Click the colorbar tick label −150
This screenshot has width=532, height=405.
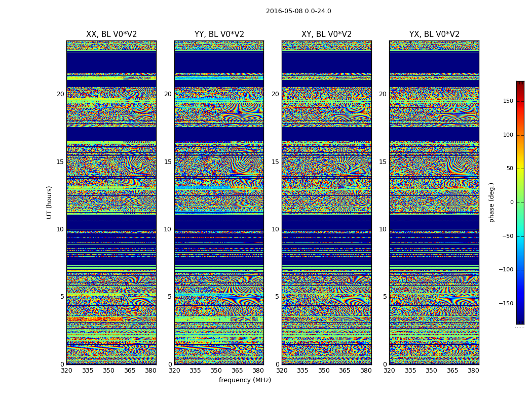pos(506,303)
